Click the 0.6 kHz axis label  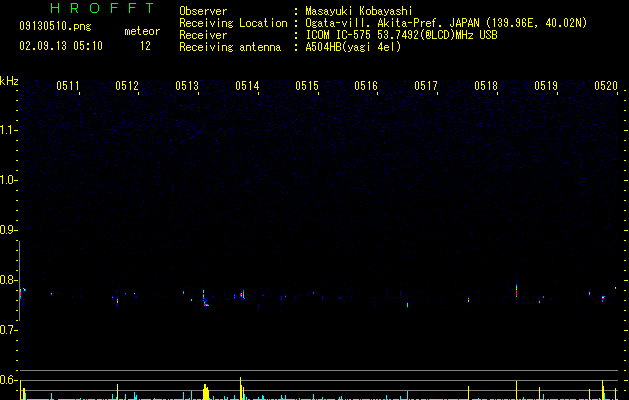pyautogui.click(x=7, y=380)
